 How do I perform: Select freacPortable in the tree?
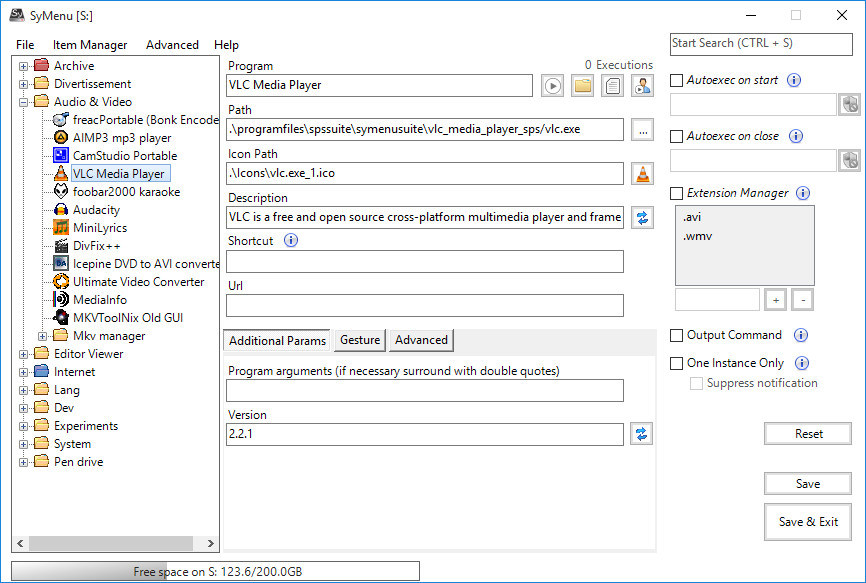[136, 120]
